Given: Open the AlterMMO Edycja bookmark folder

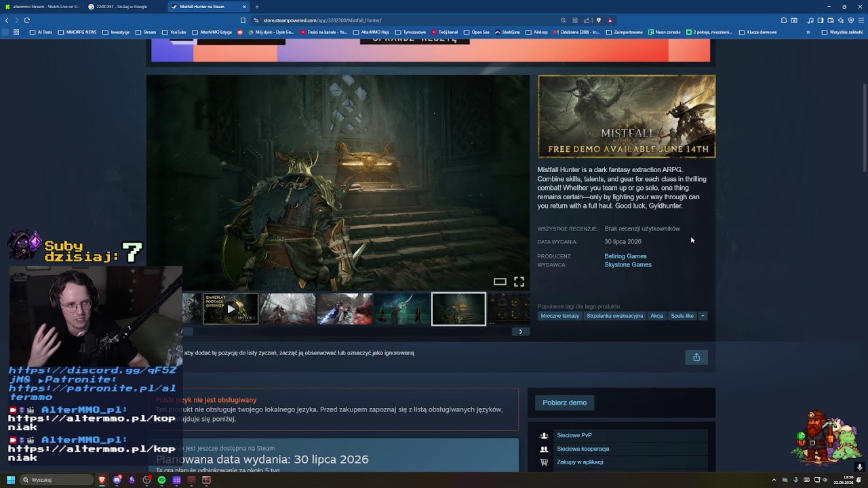Looking at the screenshot, I should (x=212, y=32).
